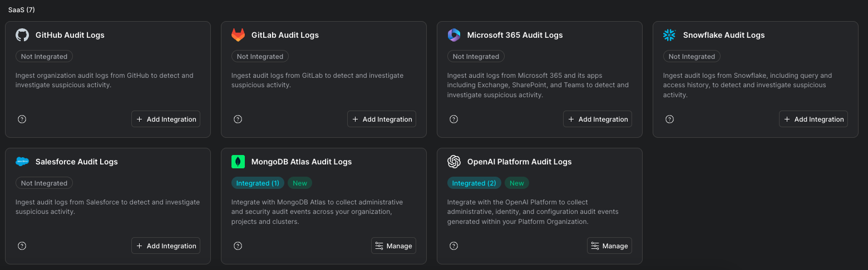Add Integration for GitLab Audit Logs
Viewport: 868px width, 270px height.
(382, 119)
